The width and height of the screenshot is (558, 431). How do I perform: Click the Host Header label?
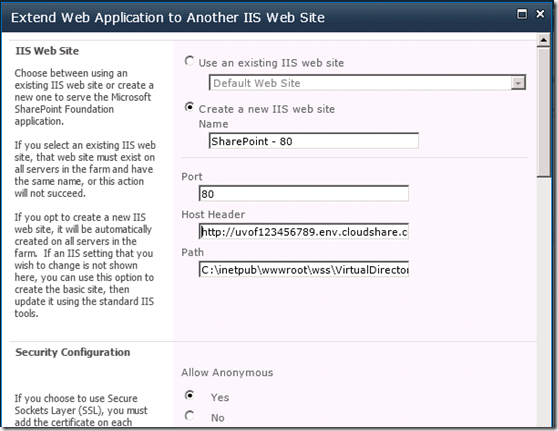pyautogui.click(x=213, y=214)
